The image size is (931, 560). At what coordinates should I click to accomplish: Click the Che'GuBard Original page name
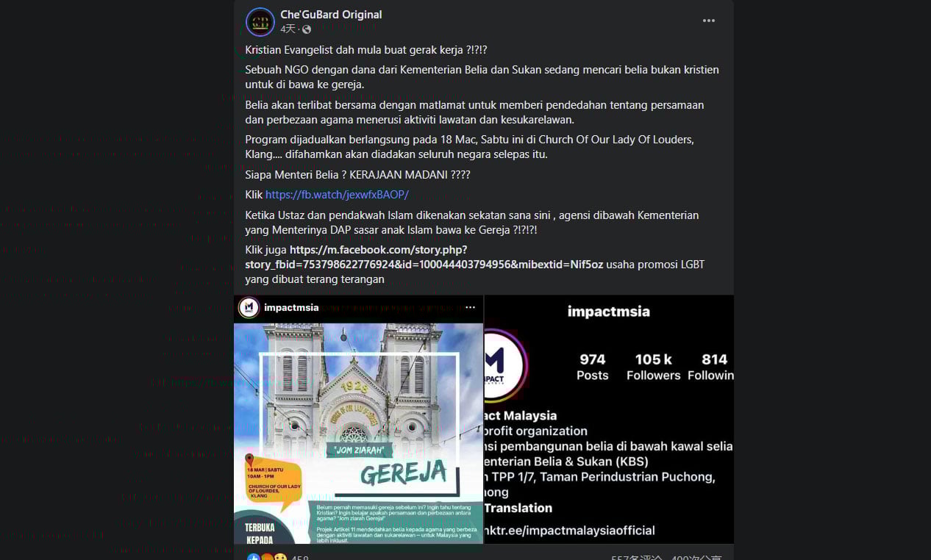click(331, 15)
